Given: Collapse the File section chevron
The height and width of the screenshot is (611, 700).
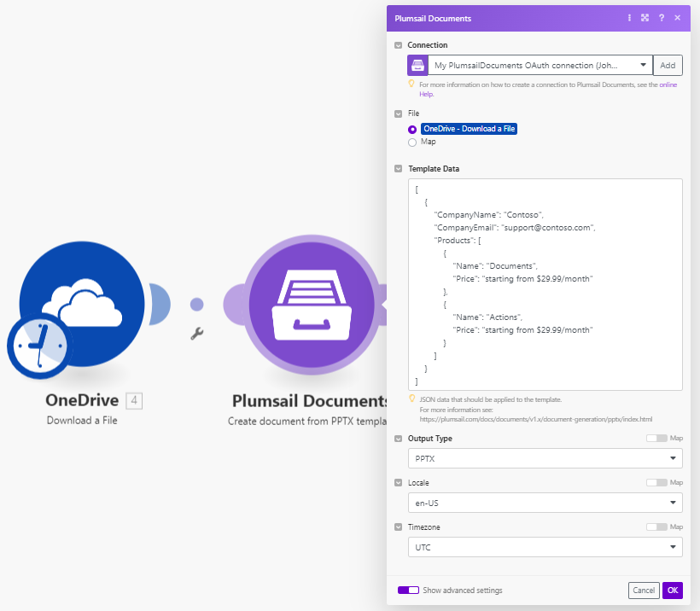Looking at the screenshot, I should click(398, 113).
